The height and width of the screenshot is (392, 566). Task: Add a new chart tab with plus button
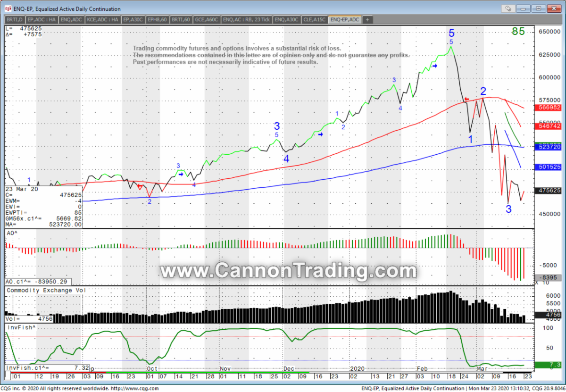367,19
